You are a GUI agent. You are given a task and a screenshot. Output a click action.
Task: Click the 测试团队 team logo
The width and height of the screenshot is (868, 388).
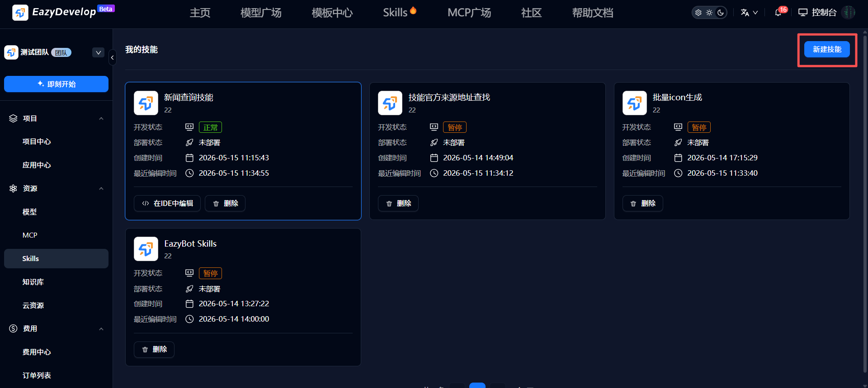(11, 52)
